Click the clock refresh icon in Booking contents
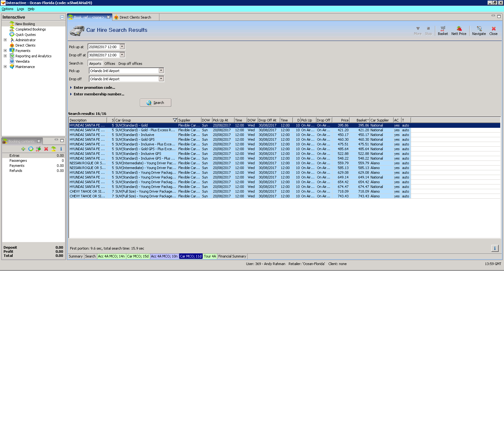Image resolution: width=504 pixels, height=441 pixels. [31, 149]
